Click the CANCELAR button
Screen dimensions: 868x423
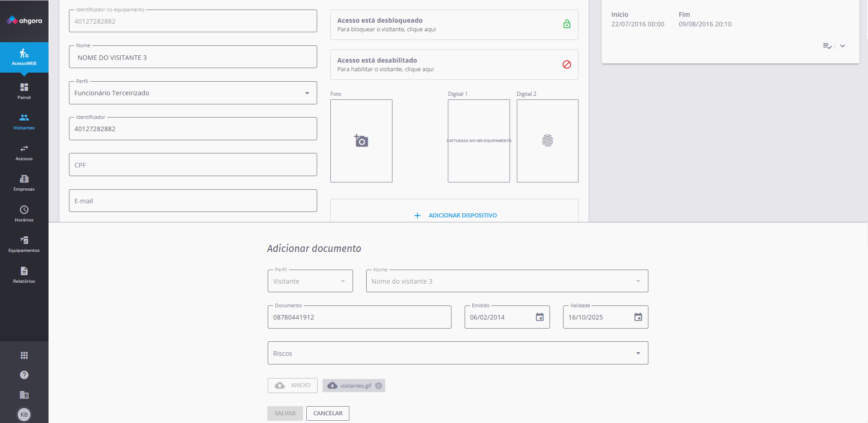click(328, 413)
